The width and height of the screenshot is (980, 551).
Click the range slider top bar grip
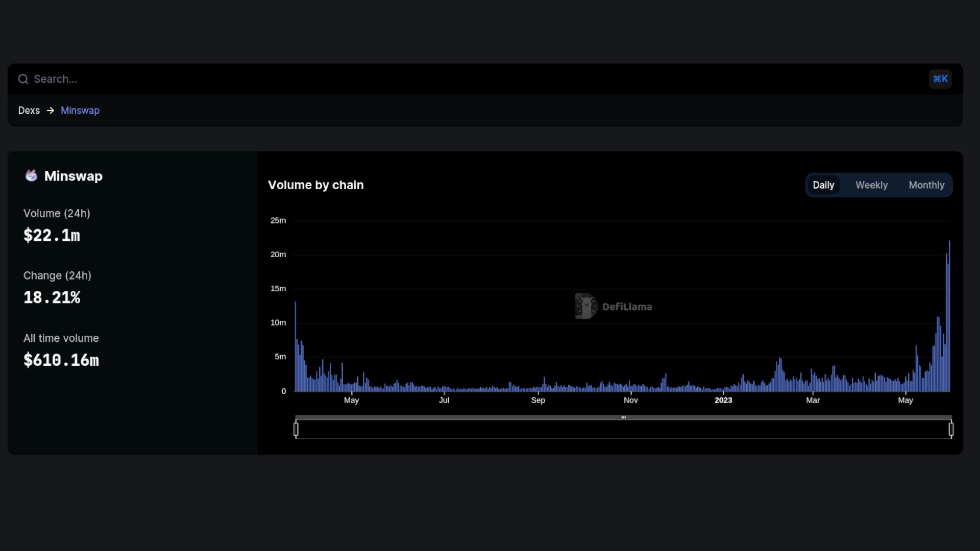coord(623,417)
